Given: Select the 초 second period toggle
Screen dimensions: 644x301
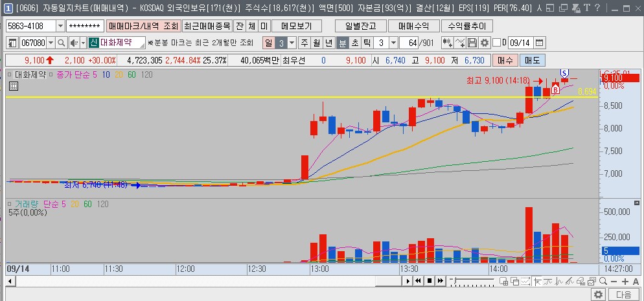Looking at the screenshot, I should pos(354,43).
